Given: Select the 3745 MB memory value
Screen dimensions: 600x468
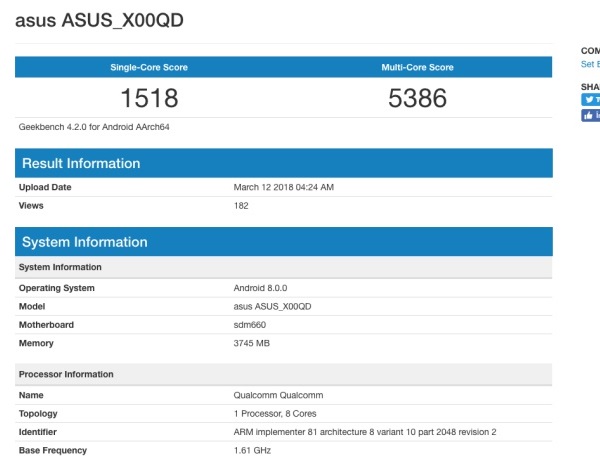Looking at the screenshot, I should (x=251, y=343).
